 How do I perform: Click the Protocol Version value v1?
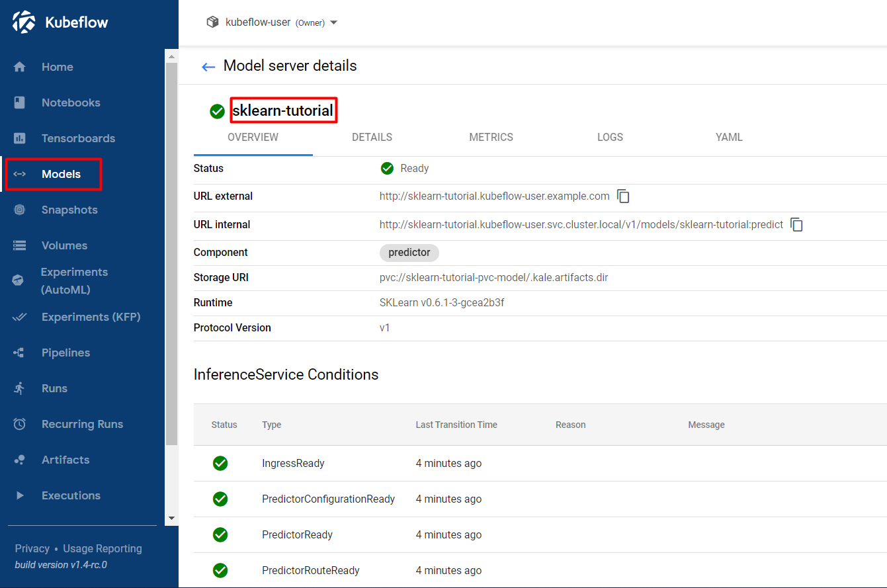385,328
